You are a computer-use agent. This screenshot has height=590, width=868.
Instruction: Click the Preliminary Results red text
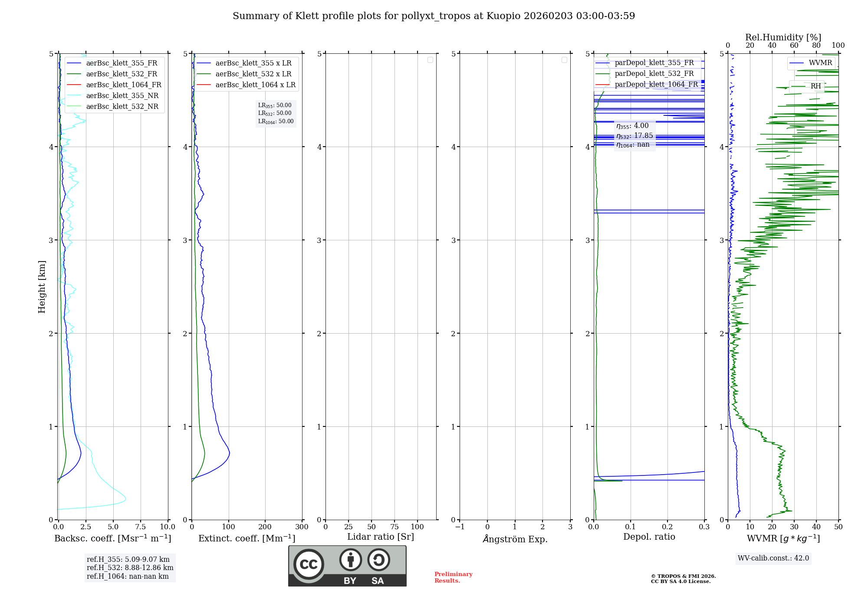coord(453,577)
